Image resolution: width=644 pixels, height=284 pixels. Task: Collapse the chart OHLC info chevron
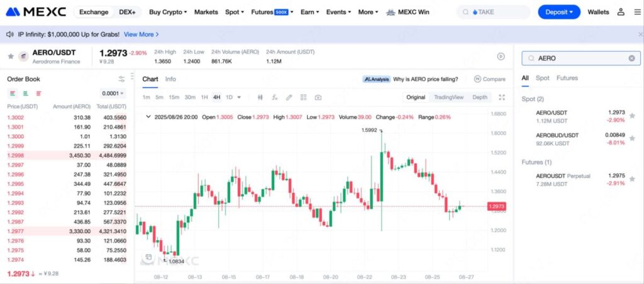point(148,117)
